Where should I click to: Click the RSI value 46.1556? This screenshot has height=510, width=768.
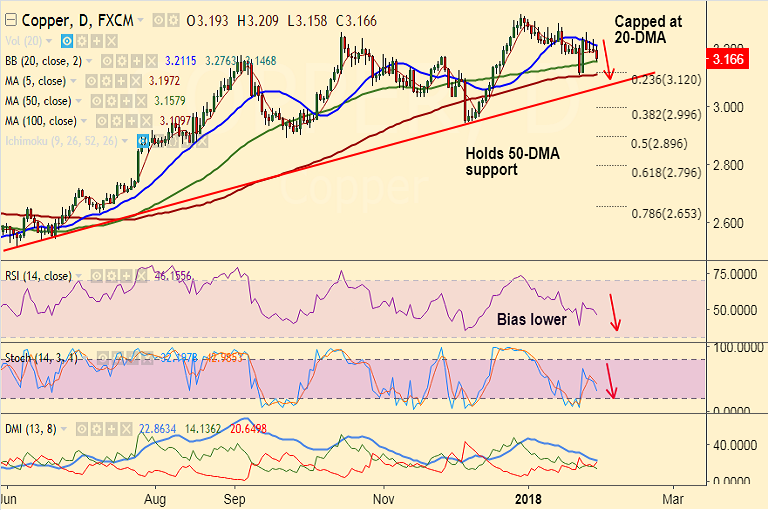[x=173, y=276]
